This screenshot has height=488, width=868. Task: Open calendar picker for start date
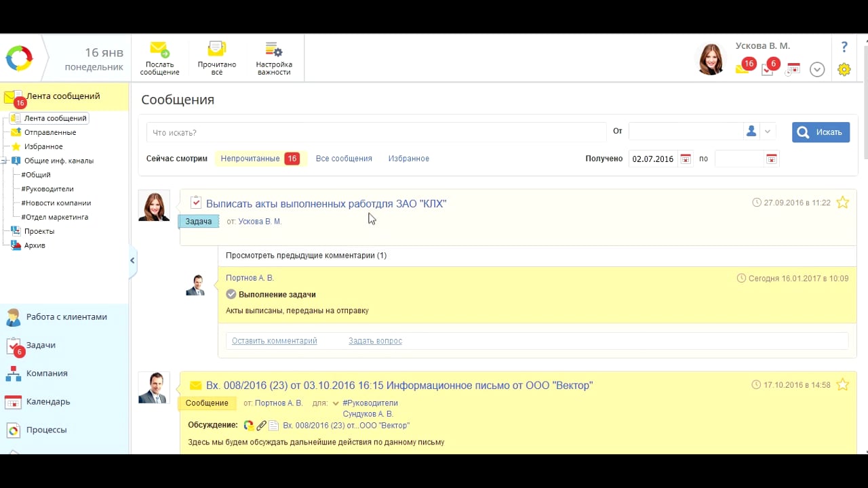pyautogui.click(x=686, y=159)
